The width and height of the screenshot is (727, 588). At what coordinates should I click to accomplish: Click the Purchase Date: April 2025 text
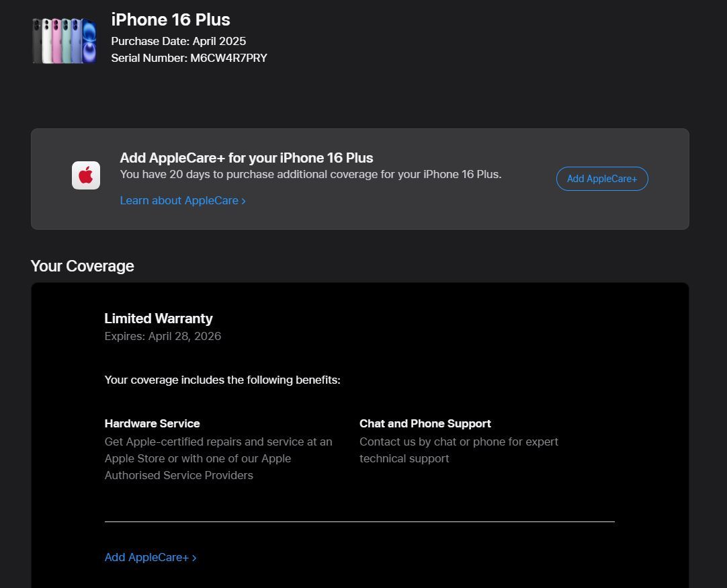click(179, 41)
